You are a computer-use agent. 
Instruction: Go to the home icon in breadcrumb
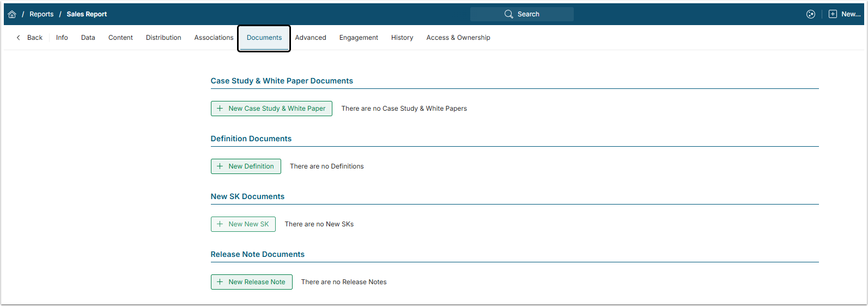pyautogui.click(x=12, y=14)
